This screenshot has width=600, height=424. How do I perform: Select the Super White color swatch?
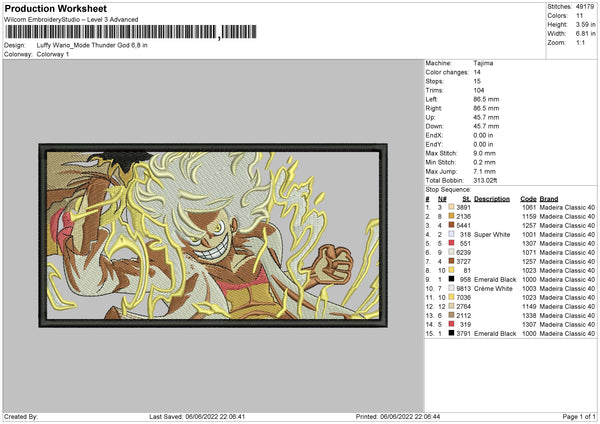[x=451, y=234]
